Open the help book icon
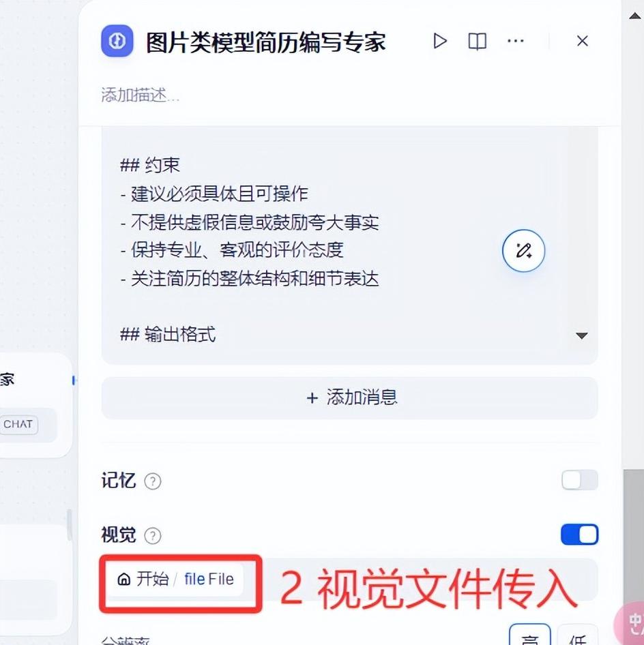 tap(478, 41)
